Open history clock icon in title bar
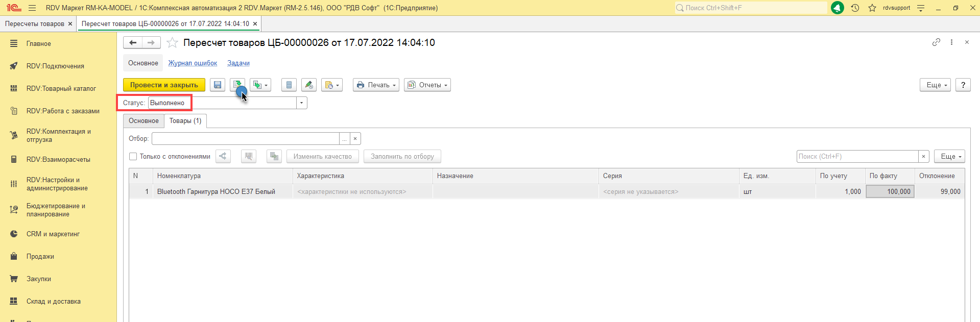This screenshot has height=322, width=980. click(855, 8)
